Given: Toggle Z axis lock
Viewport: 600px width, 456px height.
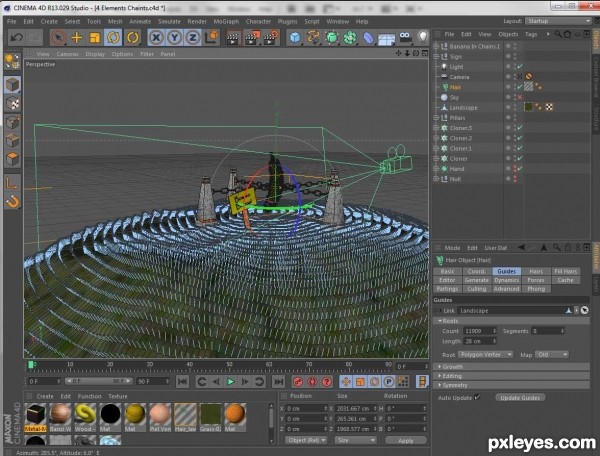Looking at the screenshot, I should [x=192, y=37].
